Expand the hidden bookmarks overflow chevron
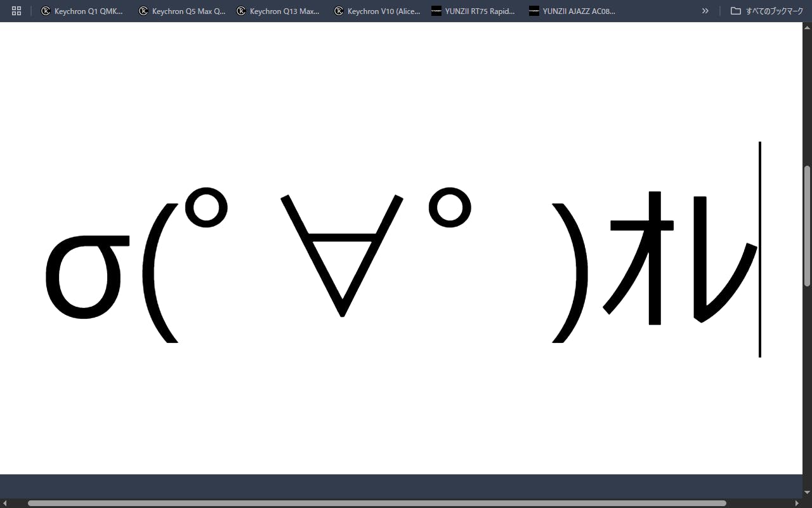Image resolution: width=812 pixels, height=508 pixels. click(x=705, y=11)
